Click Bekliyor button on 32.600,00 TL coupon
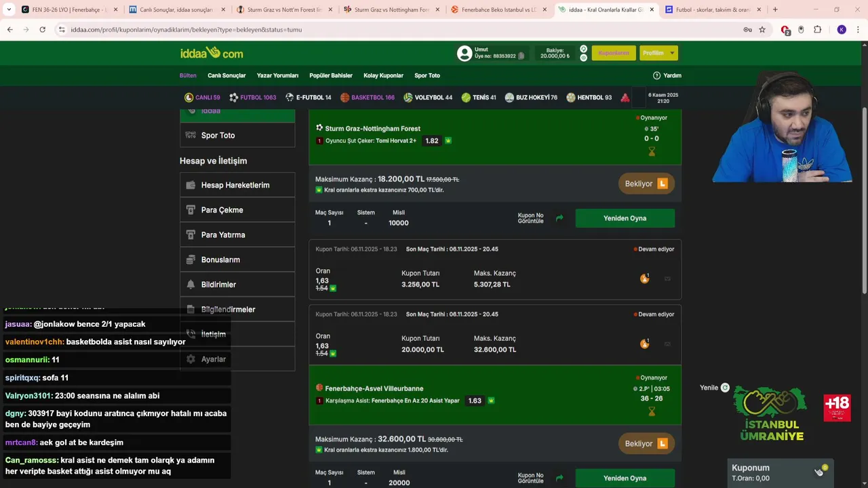The image size is (868, 488). point(646,444)
